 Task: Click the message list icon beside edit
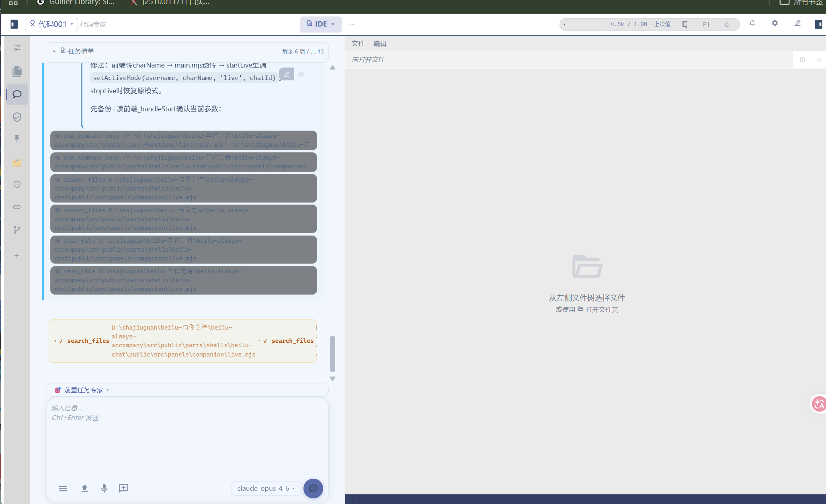(x=301, y=74)
